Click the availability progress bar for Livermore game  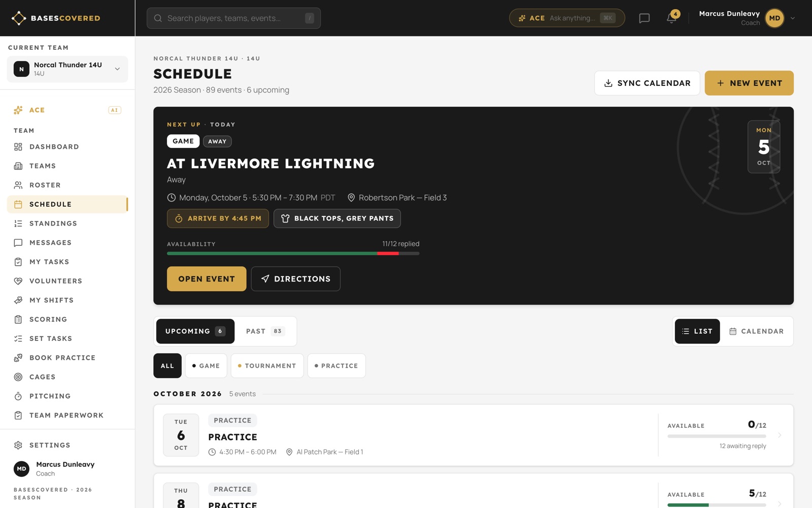point(293,253)
